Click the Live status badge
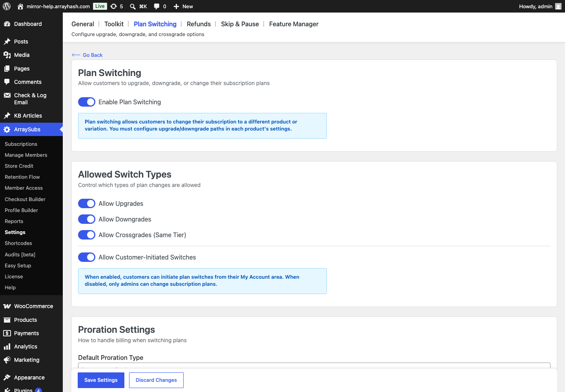Screen dimensions: 565x392 tap(100, 6)
